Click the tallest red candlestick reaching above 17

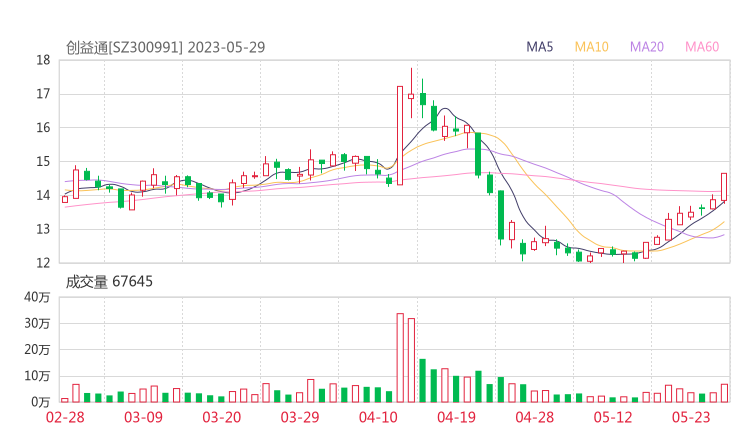pyautogui.click(x=400, y=135)
